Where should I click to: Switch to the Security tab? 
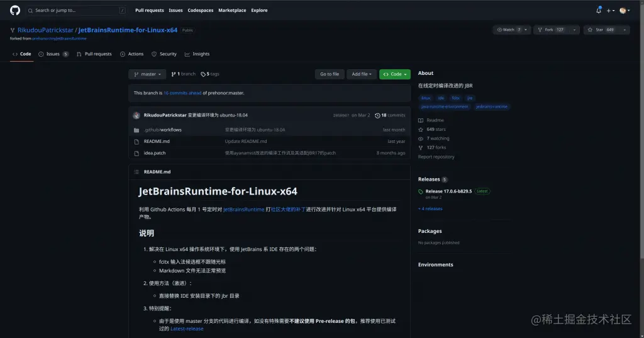[x=164, y=54]
